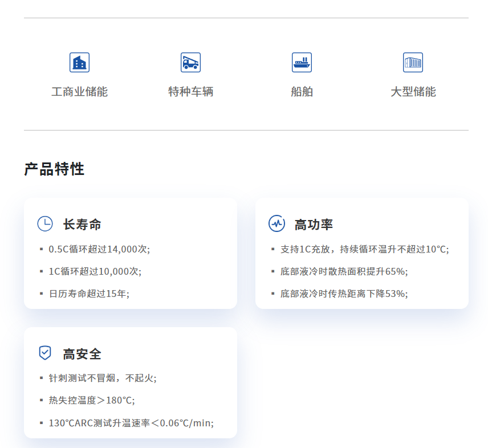Select the 大型储能 application label
This screenshot has height=448, width=488.
click(413, 92)
